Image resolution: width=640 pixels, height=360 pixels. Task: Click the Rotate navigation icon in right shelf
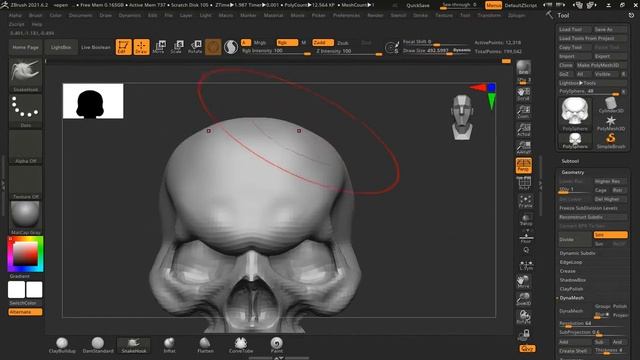pyautogui.click(x=524, y=317)
